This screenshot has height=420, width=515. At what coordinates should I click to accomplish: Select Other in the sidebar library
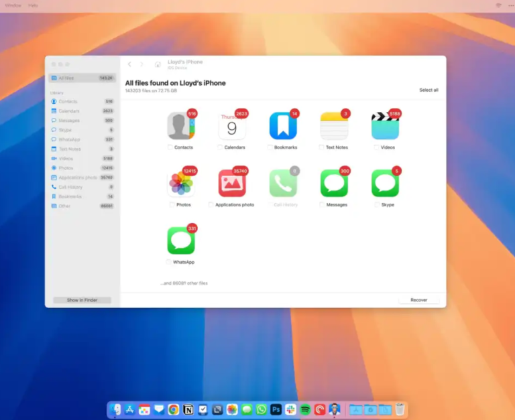[82, 206]
